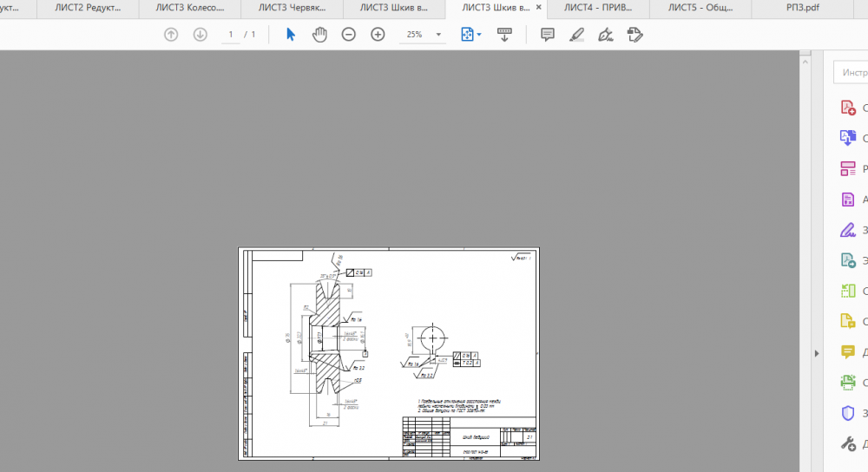Screen dimensions: 868x472
Task: Click the page number input field
Action: [231, 35]
